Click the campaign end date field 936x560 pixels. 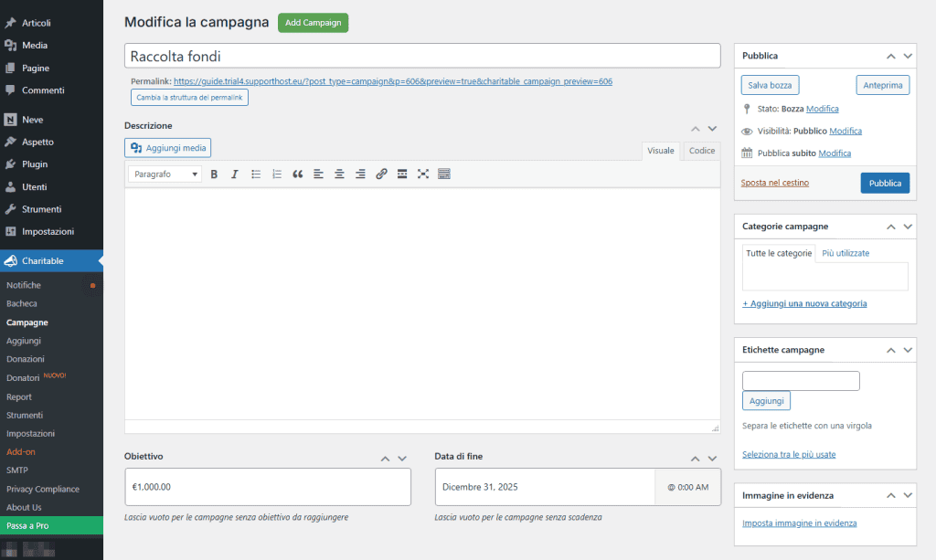[545, 486]
